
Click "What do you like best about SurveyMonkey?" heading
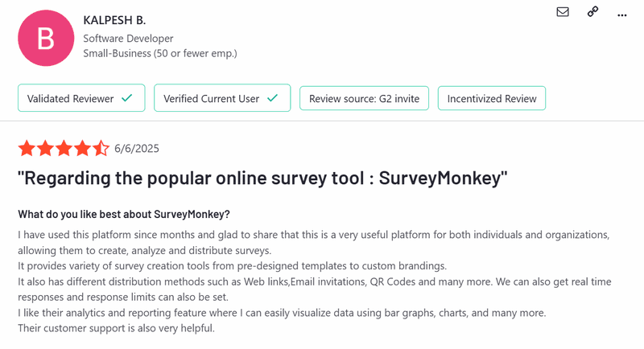coord(124,214)
